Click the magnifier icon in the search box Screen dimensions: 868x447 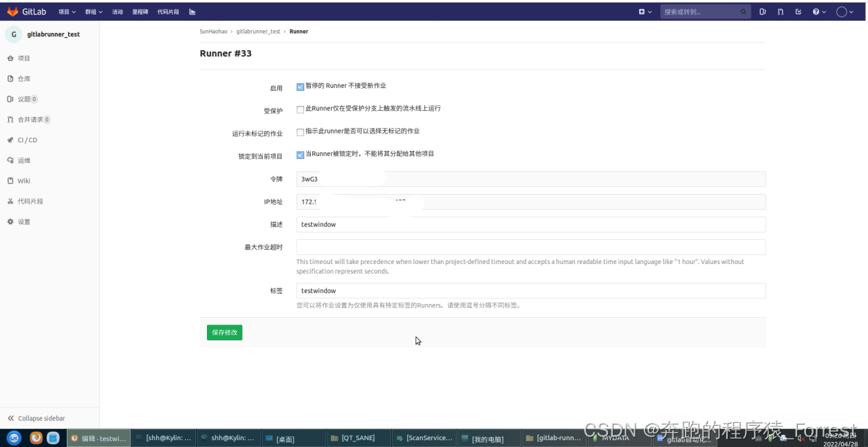click(744, 12)
